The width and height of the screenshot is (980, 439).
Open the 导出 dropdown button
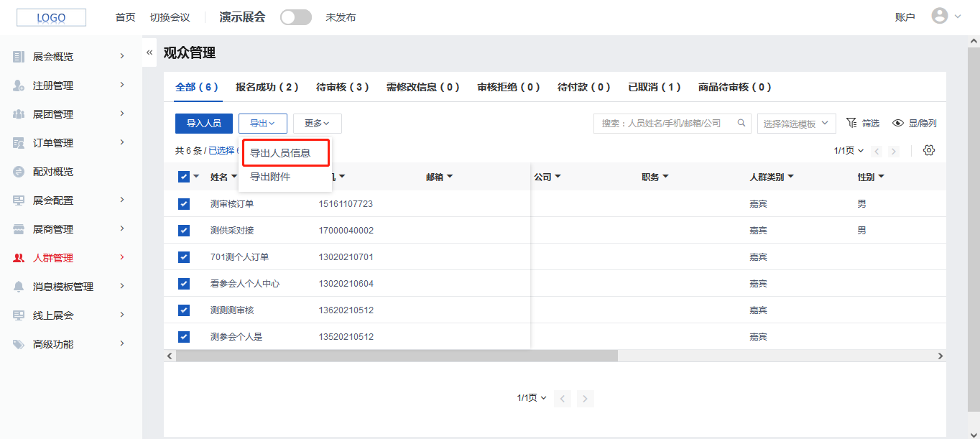(x=263, y=124)
